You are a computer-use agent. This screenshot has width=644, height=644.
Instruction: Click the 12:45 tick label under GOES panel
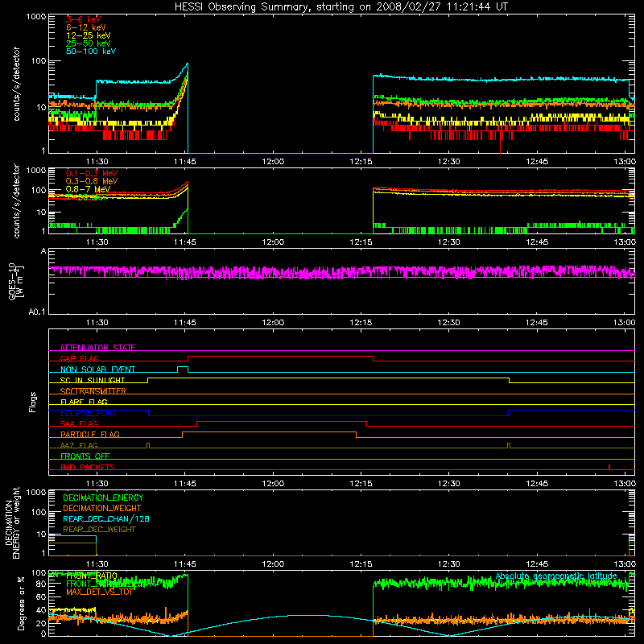click(536, 323)
